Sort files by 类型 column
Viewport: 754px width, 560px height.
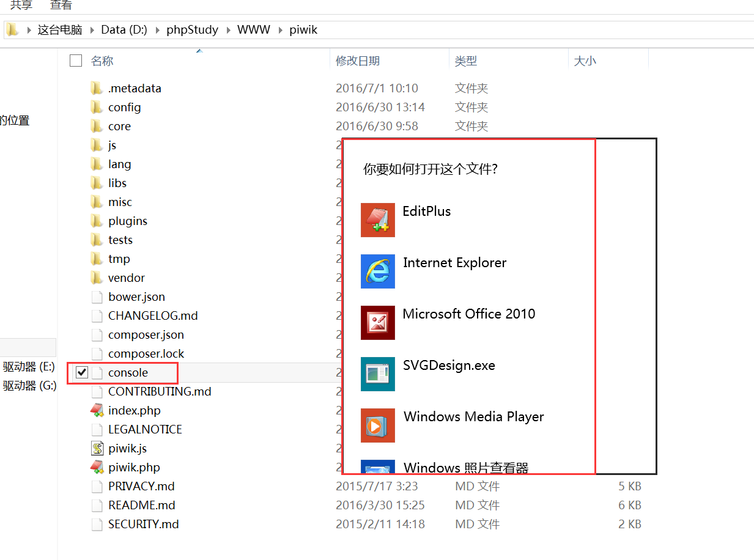click(466, 61)
